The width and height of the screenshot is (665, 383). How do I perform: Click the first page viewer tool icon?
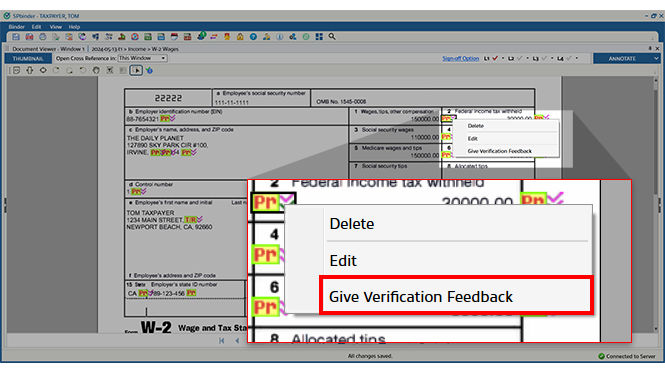point(16,70)
